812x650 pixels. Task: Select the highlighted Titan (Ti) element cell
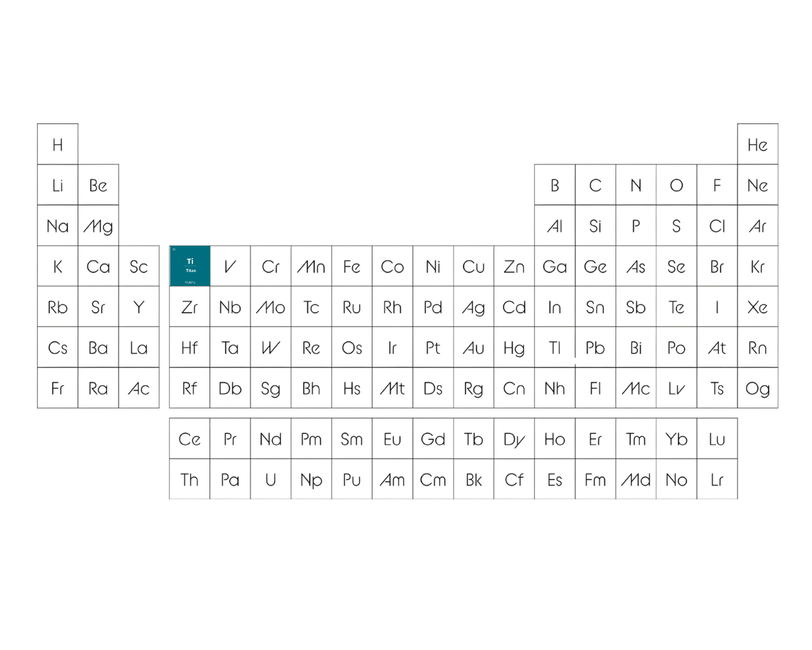189,266
